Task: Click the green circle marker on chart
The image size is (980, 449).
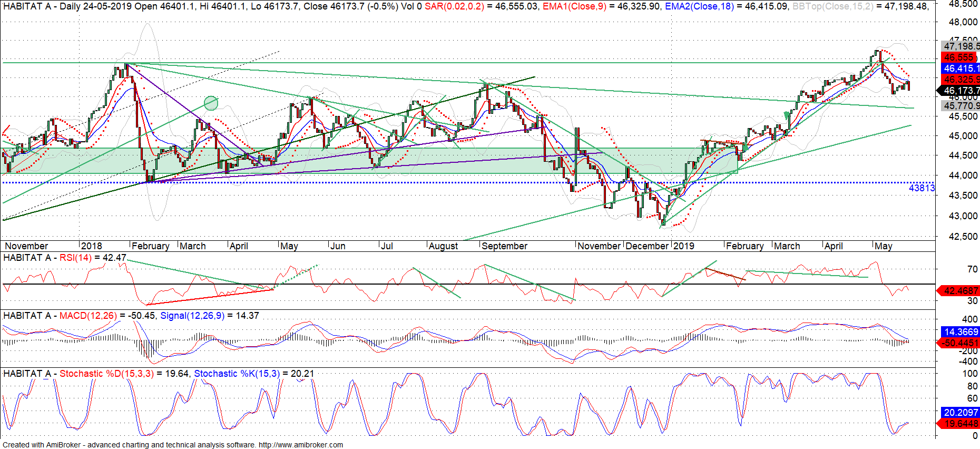Action: (211, 103)
